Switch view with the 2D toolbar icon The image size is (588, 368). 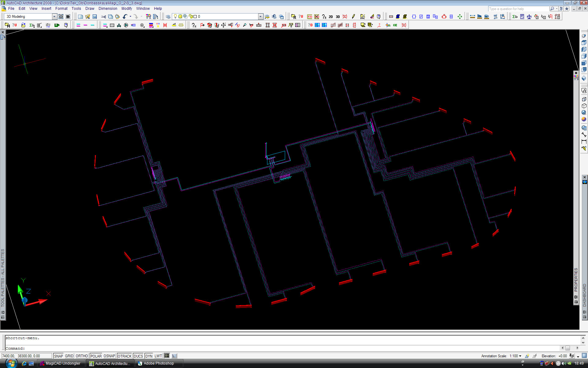click(331, 17)
